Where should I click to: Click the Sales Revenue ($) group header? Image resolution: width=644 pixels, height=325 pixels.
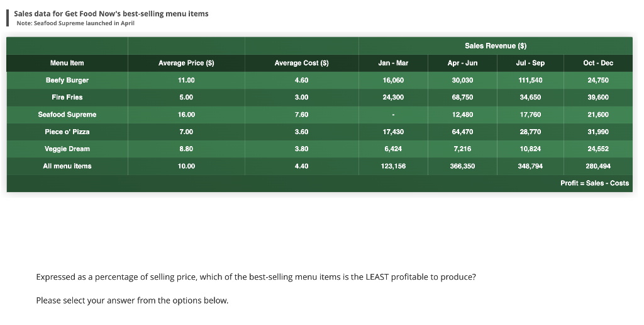pos(495,46)
